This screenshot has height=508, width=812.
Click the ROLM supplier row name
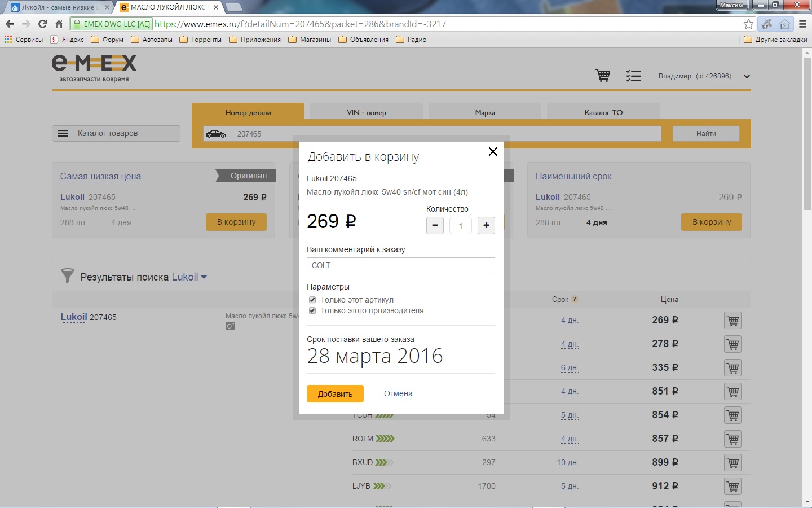point(363,439)
